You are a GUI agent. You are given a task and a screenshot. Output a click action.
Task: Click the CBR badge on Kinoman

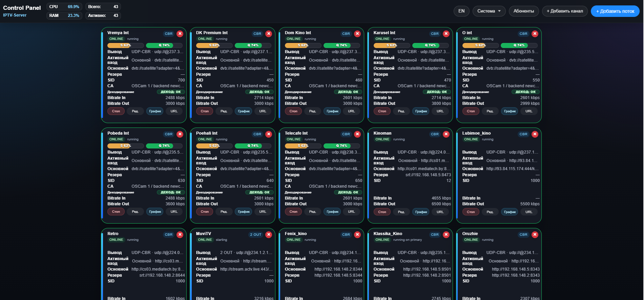click(435, 134)
